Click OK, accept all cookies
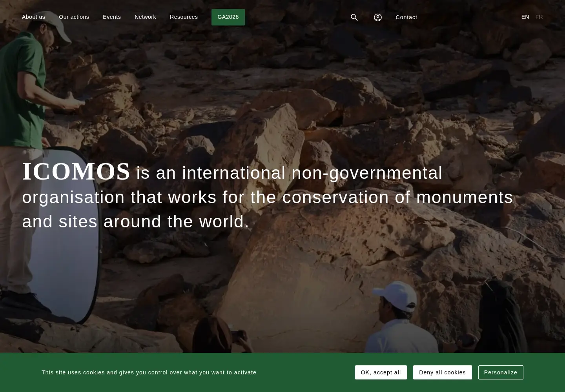565x392 pixels. tap(381, 372)
